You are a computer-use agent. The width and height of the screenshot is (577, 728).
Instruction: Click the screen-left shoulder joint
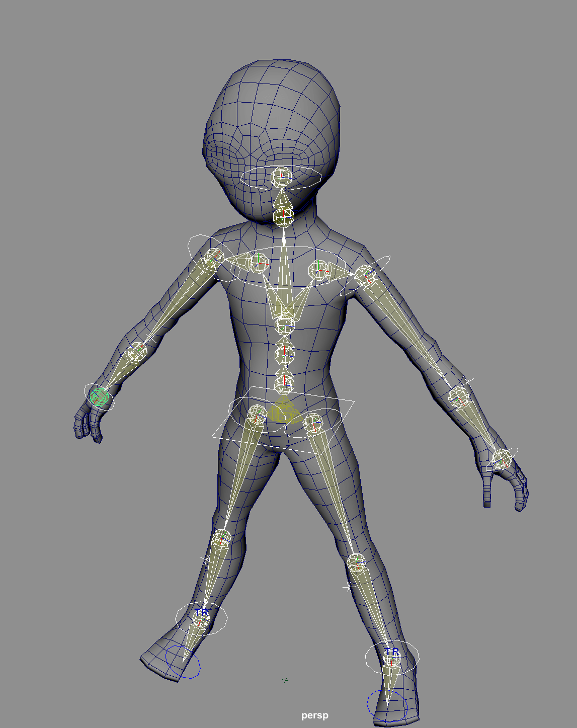[214, 258]
